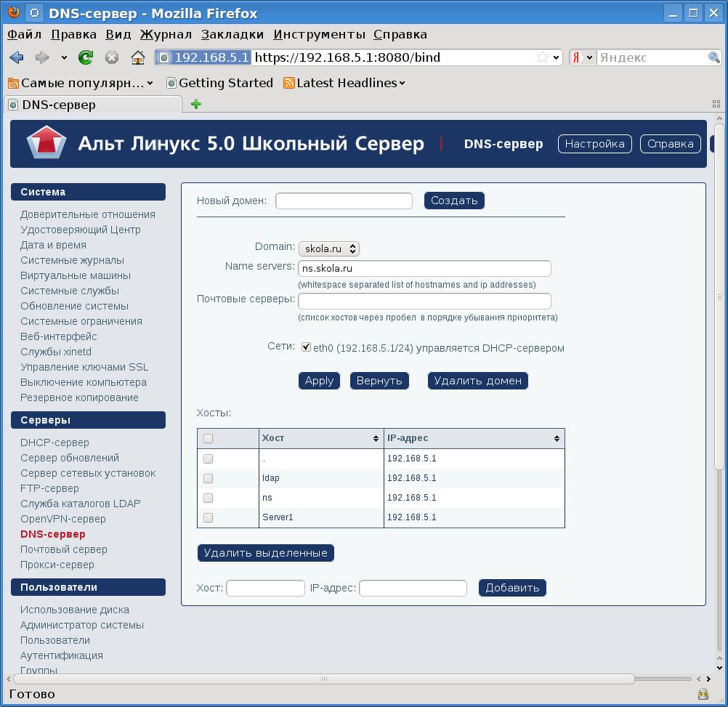Image resolution: width=728 pixels, height=707 pixels.
Task: Toggle the eth0 network checkbox
Action: coord(306,347)
